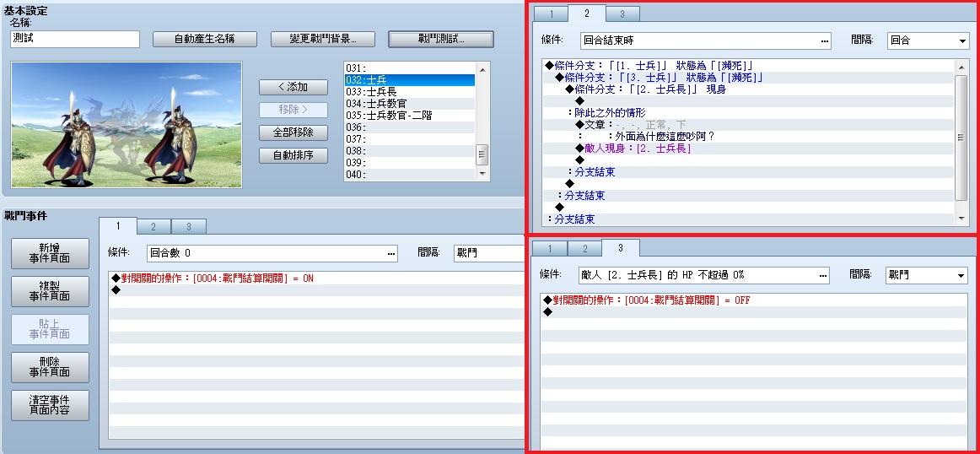
Task: Open condition editor for 士兵長 HP field
Action: tap(824, 275)
